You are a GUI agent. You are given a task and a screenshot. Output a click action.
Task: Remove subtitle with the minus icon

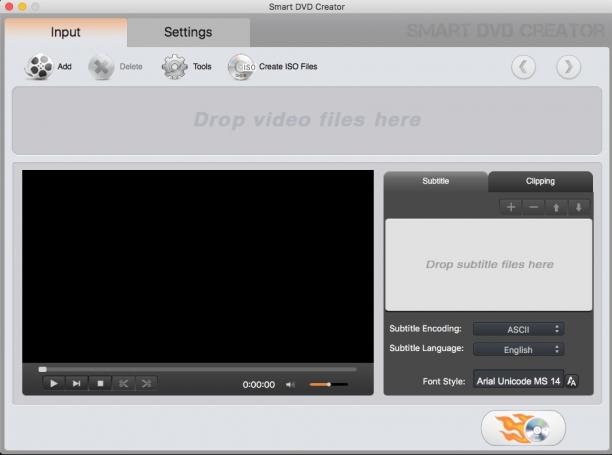tap(533, 207)
